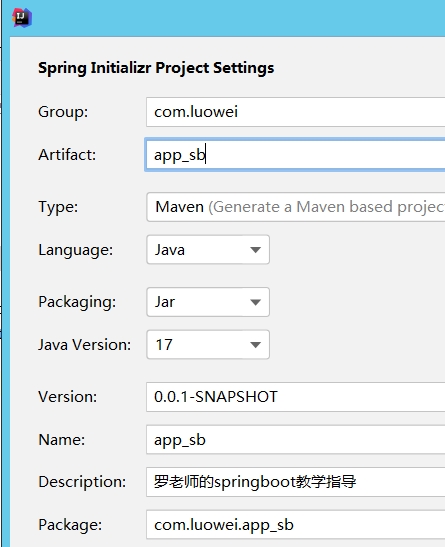Click the Name: label

pyautogui.click(x=61, y=440)
